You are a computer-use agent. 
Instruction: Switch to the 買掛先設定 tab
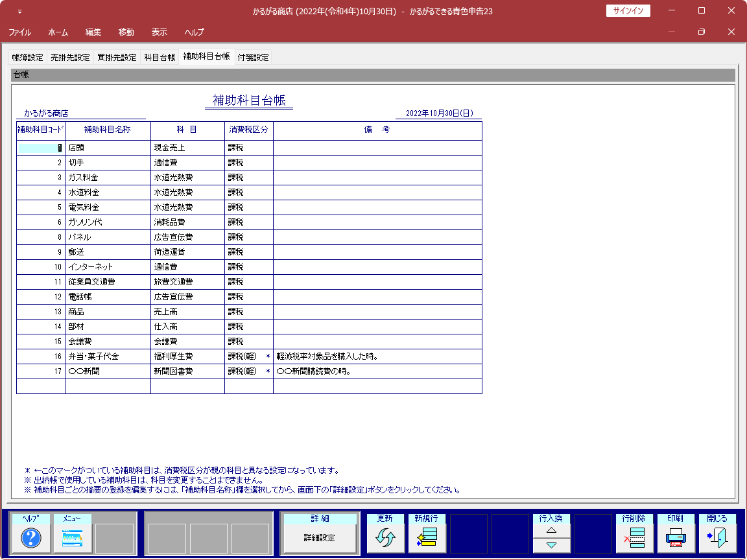tap(117, 57)
